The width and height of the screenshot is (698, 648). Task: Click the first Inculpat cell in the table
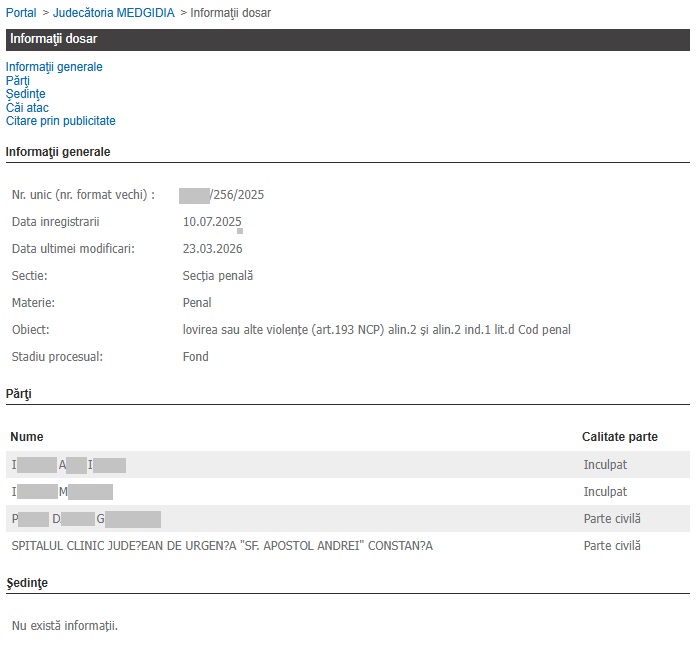605,465
